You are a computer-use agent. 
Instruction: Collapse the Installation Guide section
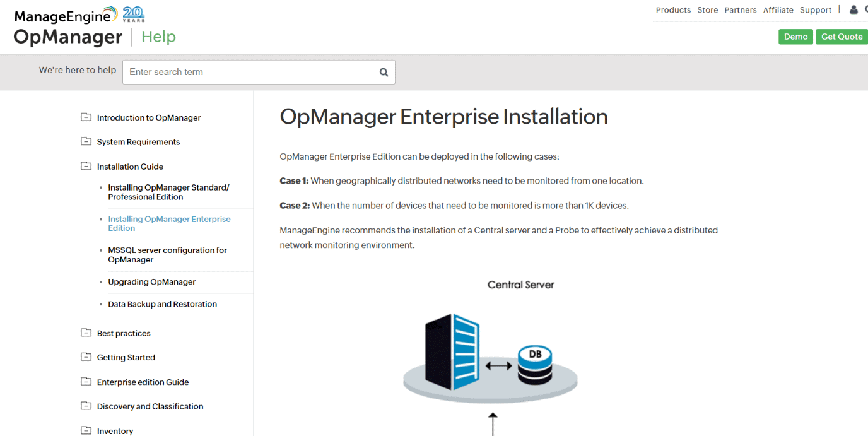tap(86, 167)
